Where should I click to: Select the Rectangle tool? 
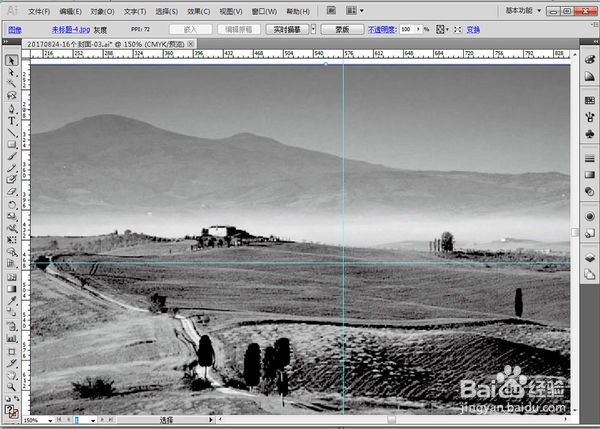coord(11,145)
